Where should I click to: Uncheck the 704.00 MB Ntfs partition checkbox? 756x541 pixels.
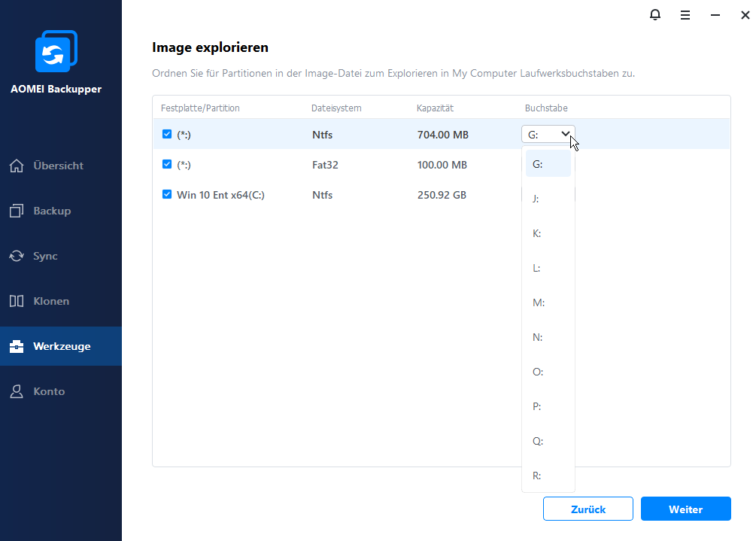coord(167,135)
